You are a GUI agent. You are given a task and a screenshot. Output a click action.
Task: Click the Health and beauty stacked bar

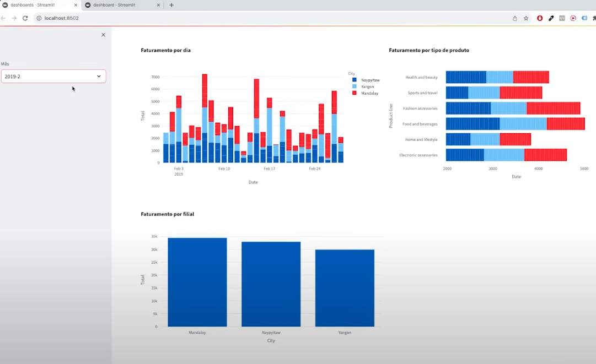click(x=497, y=77)
